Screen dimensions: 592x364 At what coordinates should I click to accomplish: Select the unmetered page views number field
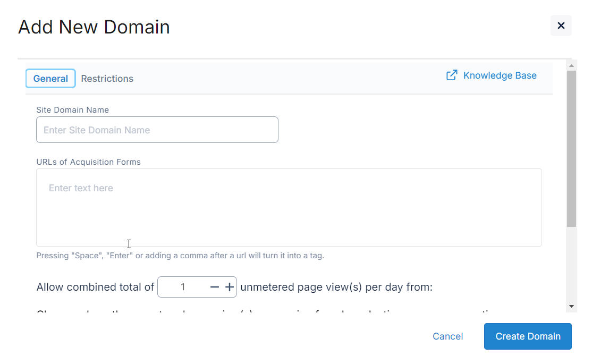[183, 287]
